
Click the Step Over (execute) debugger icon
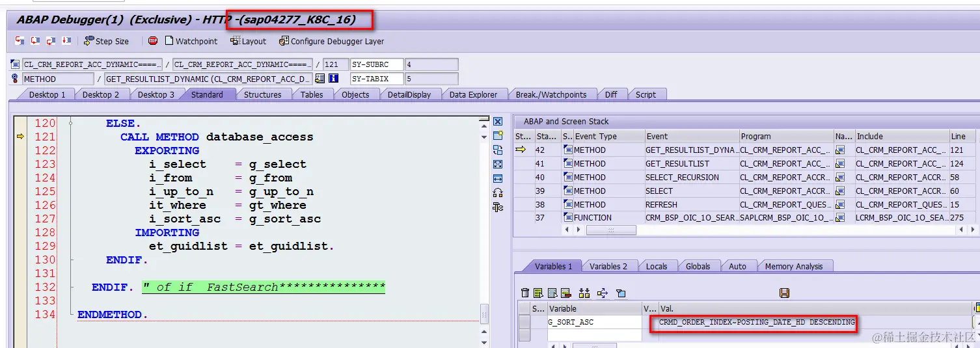[35, 41]
